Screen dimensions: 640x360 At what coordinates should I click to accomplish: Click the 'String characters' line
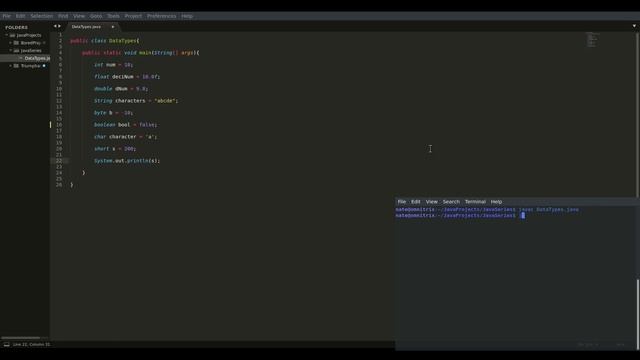tap(136, 101)
